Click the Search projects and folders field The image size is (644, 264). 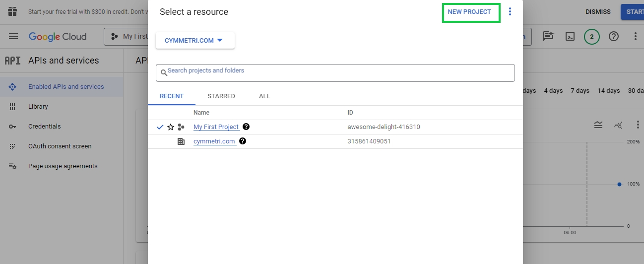pos(335,72)
